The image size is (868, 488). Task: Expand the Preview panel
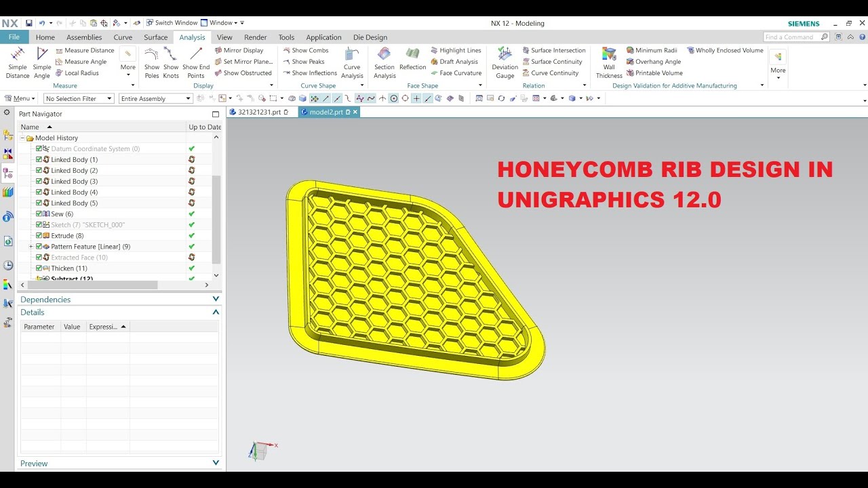tap(216, 463)
